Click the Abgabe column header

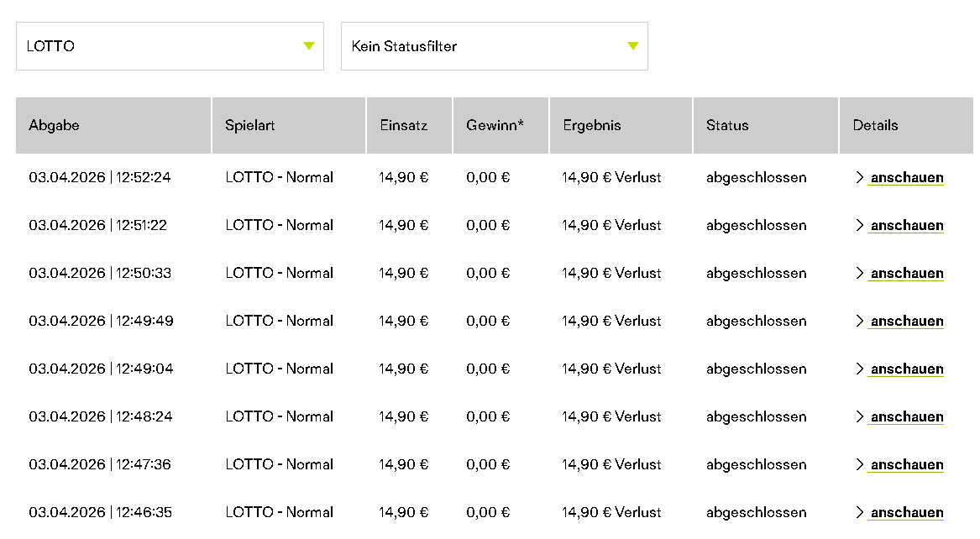coord(54,125)
